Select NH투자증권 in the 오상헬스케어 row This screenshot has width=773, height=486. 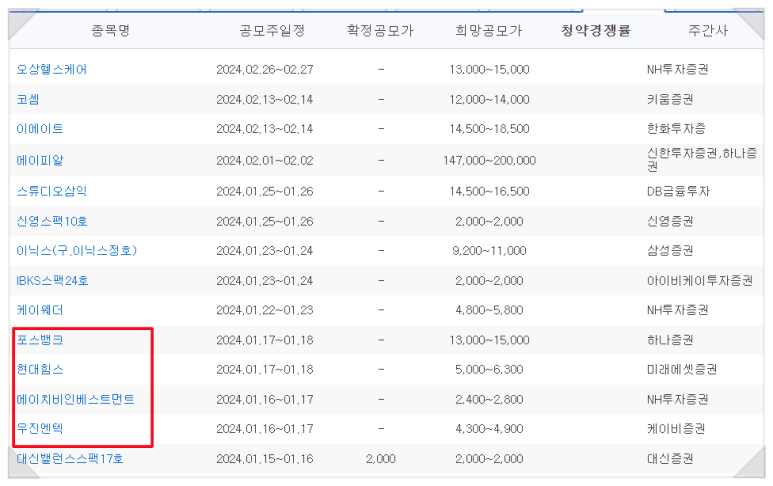[x=678, y=69]
